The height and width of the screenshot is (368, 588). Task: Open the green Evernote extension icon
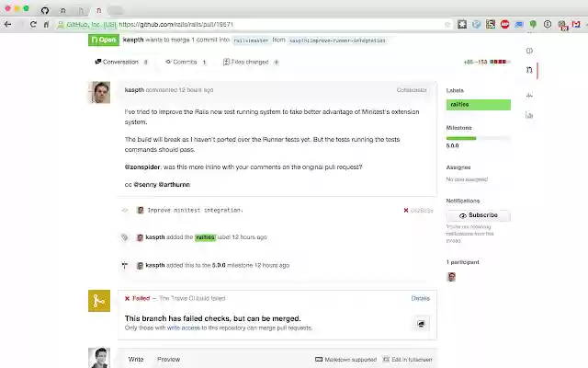(533, 25)
